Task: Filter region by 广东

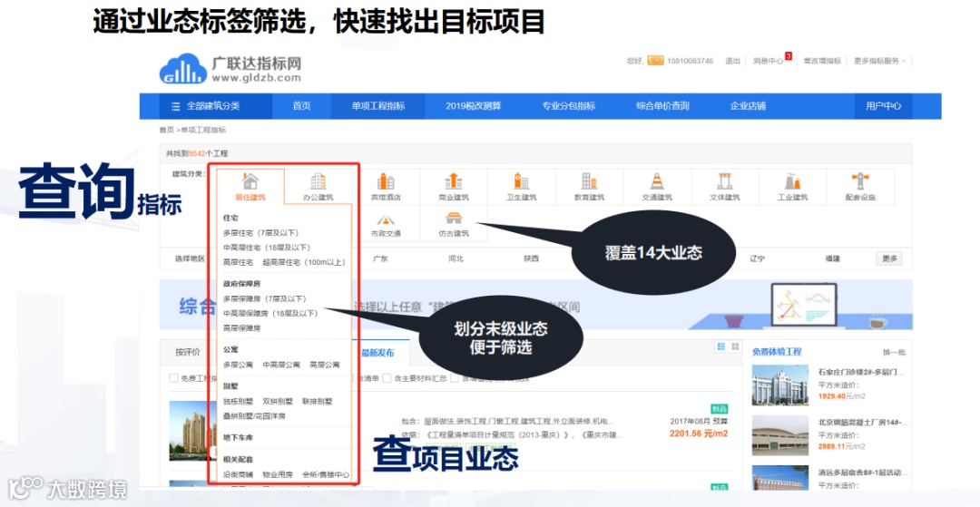Action: [x=380, y=258]
